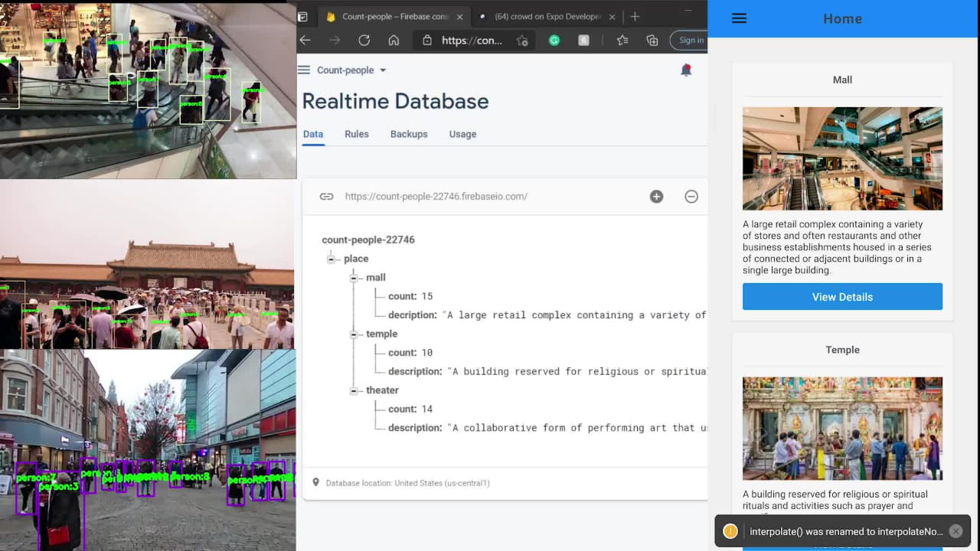This screenshot has height=551, width=980.
Task: Click View Details under Mall
Action: [x=842, y=297]
